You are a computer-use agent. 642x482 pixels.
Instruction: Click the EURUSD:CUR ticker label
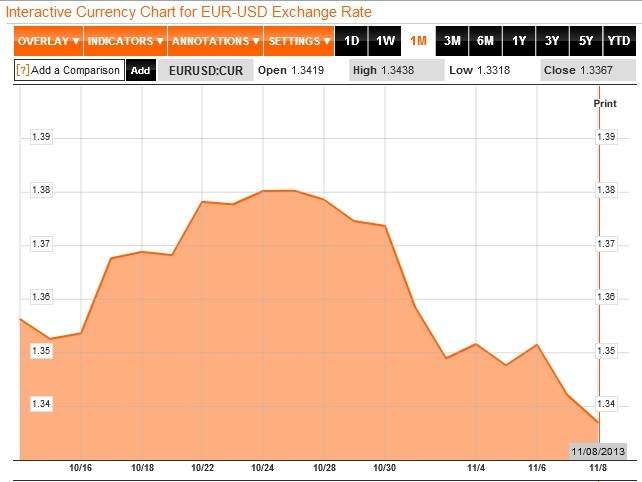pyautogui.click(x=205, y=70)
